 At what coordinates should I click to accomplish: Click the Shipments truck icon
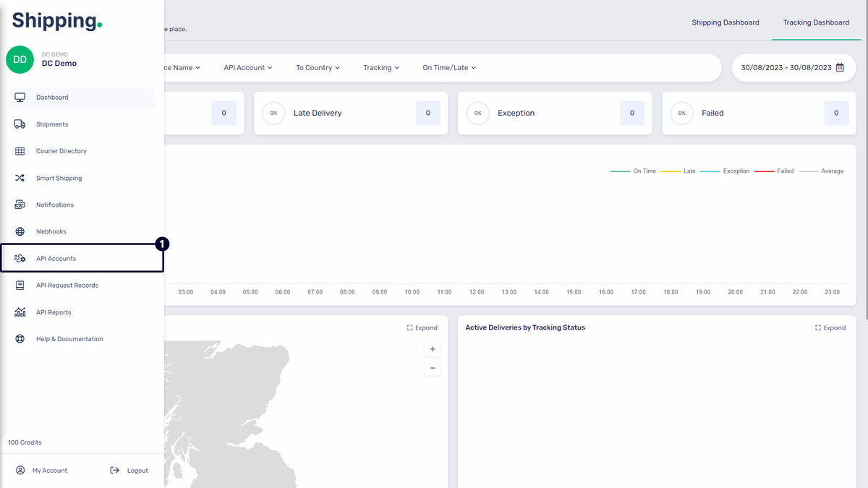(20, 124)
